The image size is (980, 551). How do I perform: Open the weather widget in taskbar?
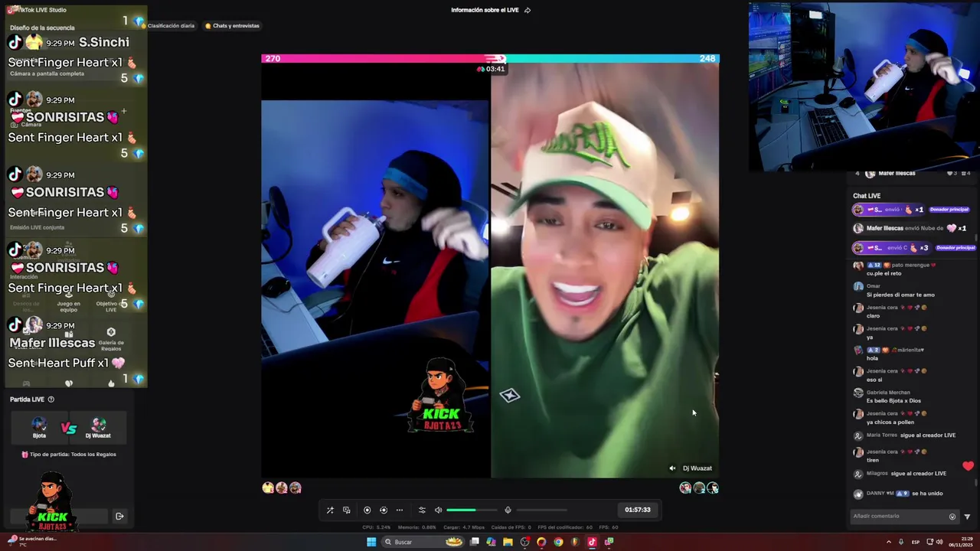31,541
